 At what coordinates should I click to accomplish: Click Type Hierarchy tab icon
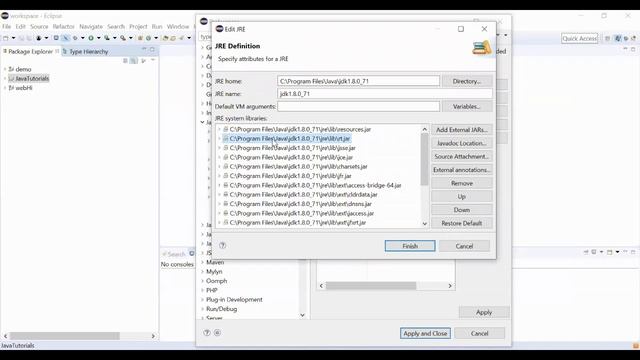click(65, 51)
